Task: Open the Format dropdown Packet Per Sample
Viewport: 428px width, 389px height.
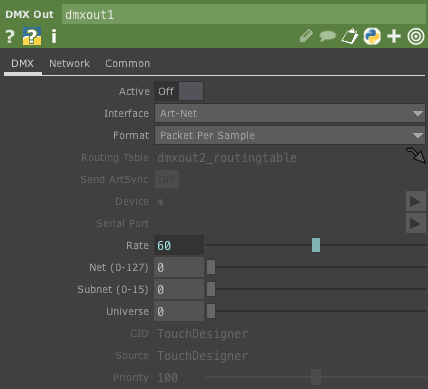Action: coord(290,135)
